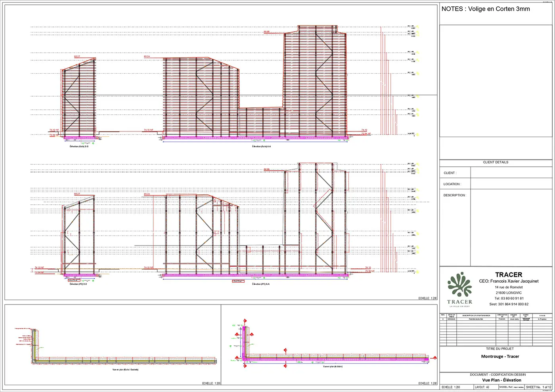Click the NOTES text 'Volige en Corten 3mm'
This screenshot has height=392, width=555.
(499, 9)
